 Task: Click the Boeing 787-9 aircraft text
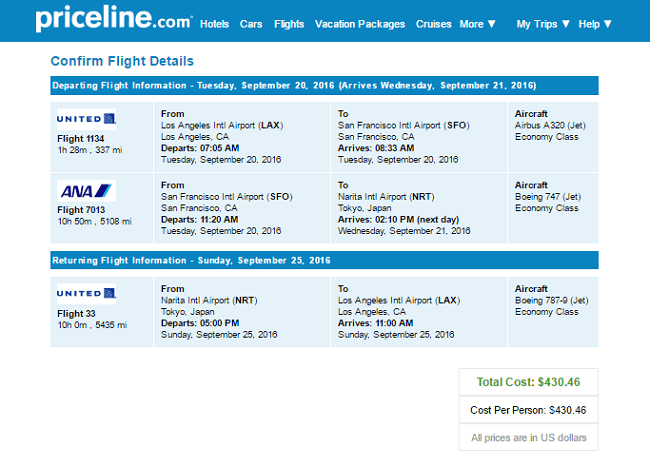pos(552,300)
